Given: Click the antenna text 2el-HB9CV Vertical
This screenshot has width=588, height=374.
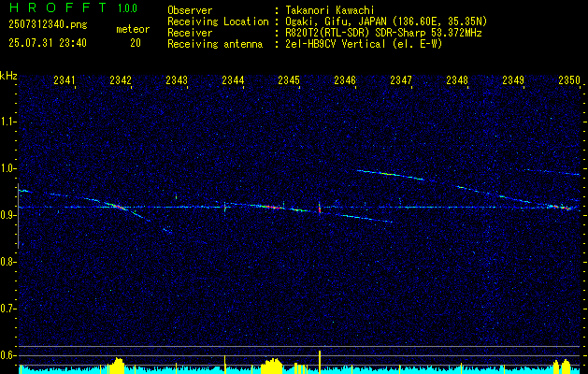Looking at the screenshot, I should tap(335, 44).
